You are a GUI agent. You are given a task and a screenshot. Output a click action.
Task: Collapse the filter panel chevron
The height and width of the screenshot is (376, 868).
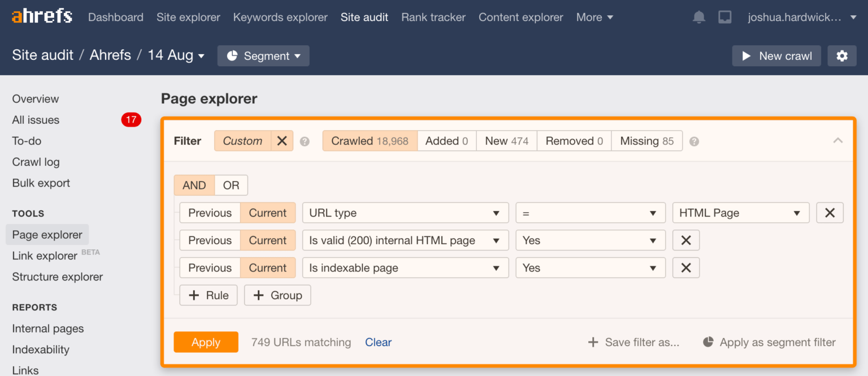pos(837,141)
